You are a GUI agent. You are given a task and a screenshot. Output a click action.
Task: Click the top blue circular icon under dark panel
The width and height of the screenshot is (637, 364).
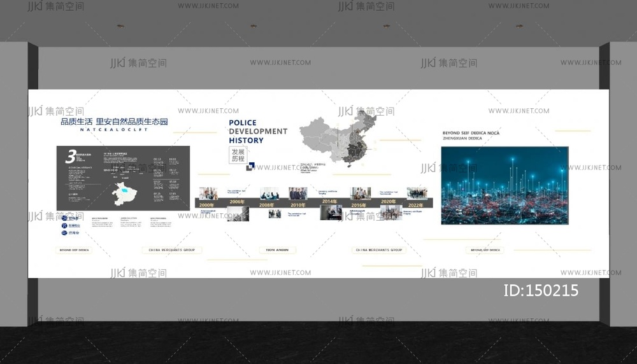(x=64, y=218)
